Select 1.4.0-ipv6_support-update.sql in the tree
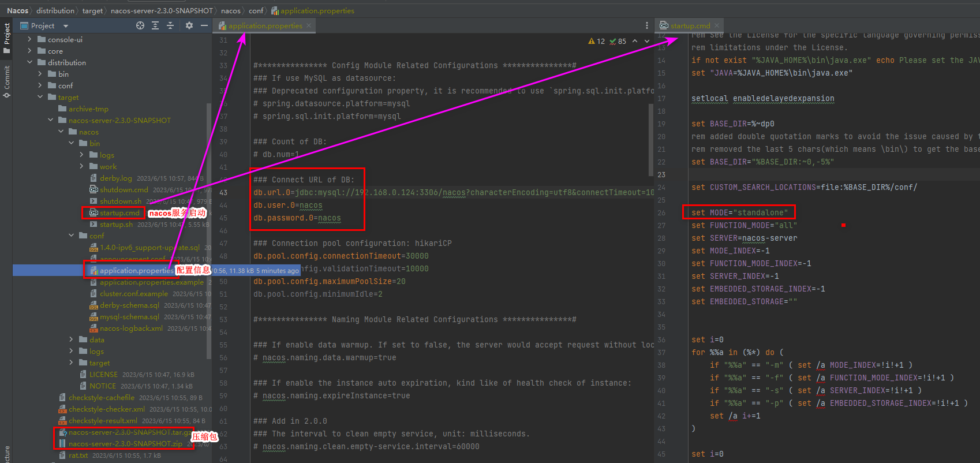980x463 pixels. 149,248
